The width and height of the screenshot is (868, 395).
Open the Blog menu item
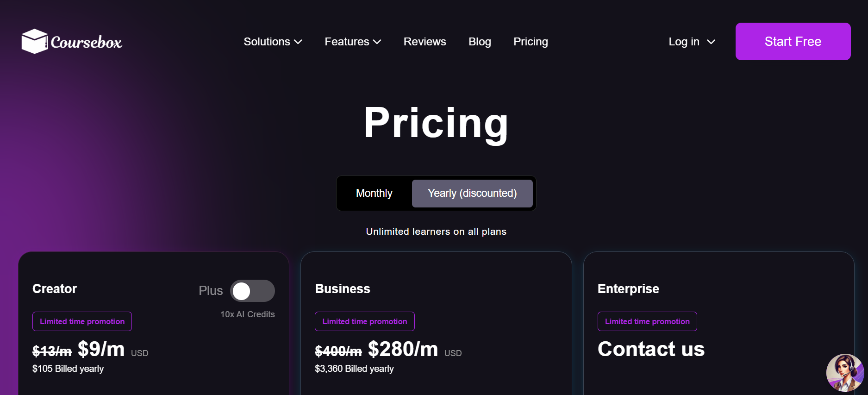pyautogui.click(x=480, y=42)
